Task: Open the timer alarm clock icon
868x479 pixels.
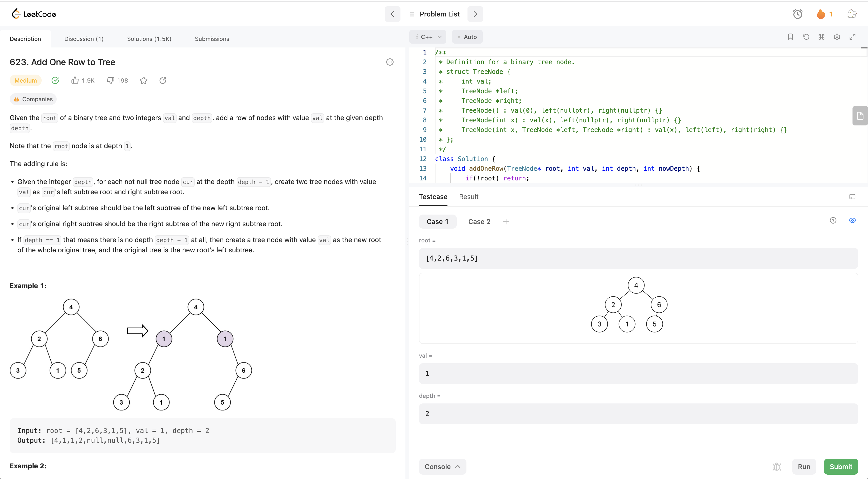Action: (x=797, y=14)
